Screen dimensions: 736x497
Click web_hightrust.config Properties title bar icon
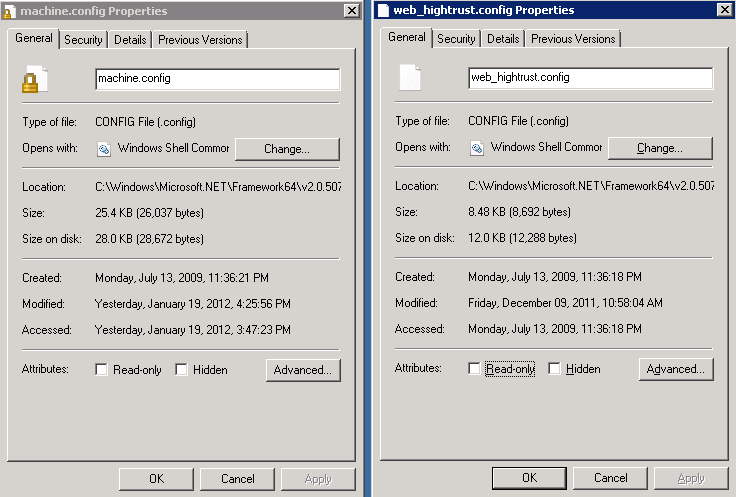383,10
